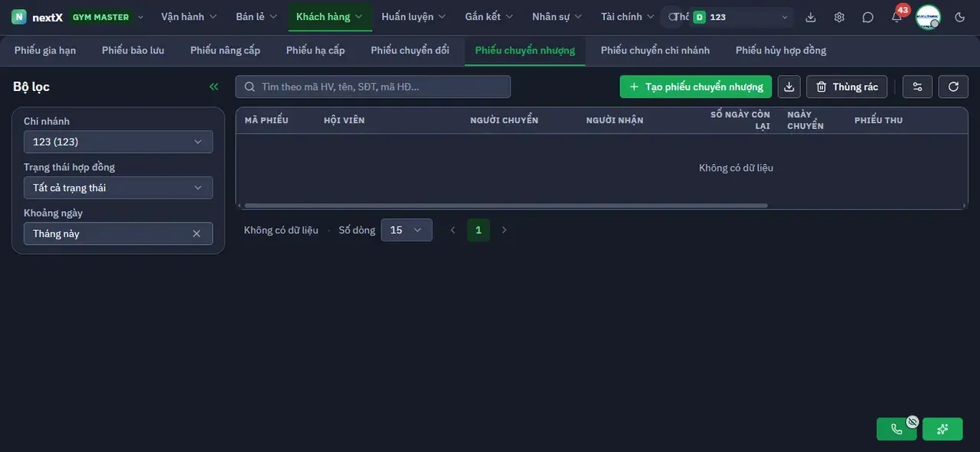Go to next page arrow
The width and height of the screenshot is (980, 452).
504,230
